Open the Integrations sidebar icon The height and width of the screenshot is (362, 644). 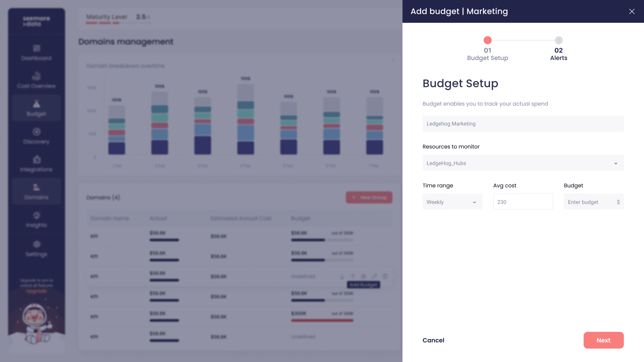(x=36, y=160)
